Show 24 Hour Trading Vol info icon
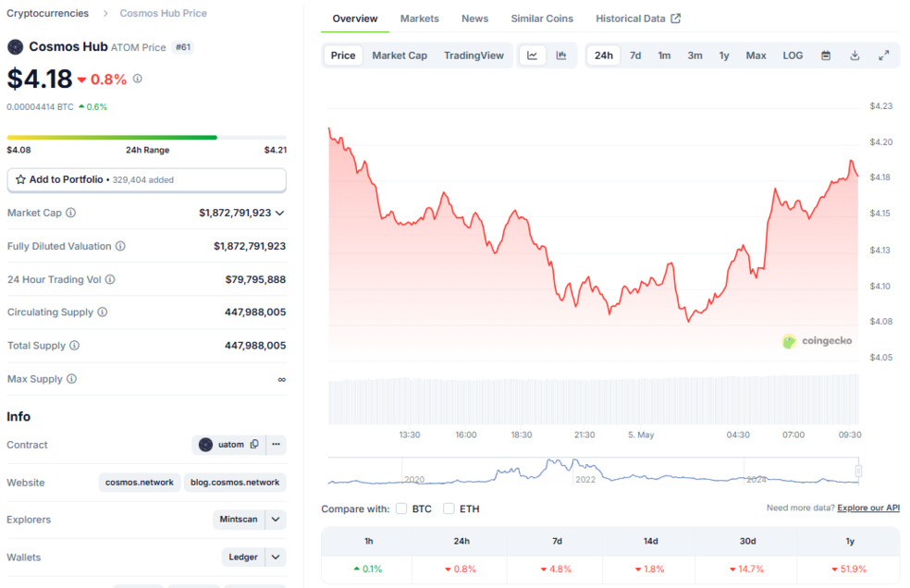The height and width of the screenshot is (588, 910). [x=110, y=279]
